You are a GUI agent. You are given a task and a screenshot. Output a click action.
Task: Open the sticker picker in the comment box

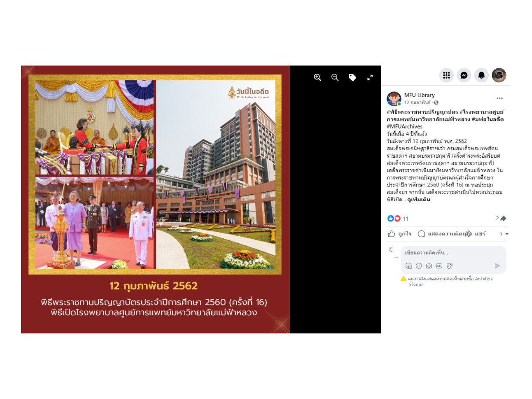[x=450, y=266]
